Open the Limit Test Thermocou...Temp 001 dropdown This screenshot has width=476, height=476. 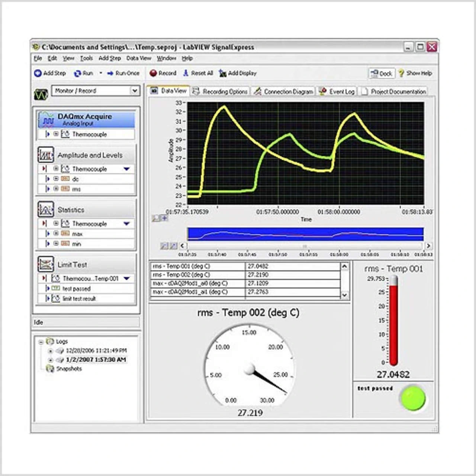click(126, 278)
